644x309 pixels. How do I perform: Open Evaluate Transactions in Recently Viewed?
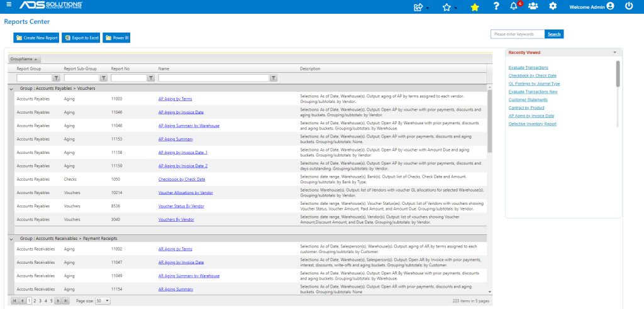tap(528, 67)
